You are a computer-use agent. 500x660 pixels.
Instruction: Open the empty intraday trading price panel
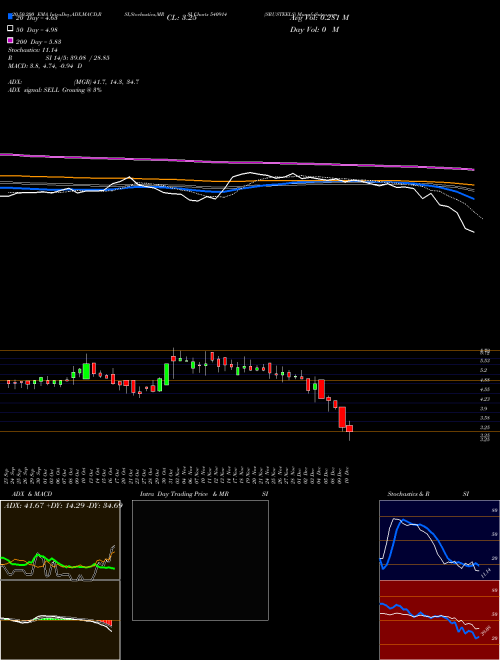click(200, 560)
